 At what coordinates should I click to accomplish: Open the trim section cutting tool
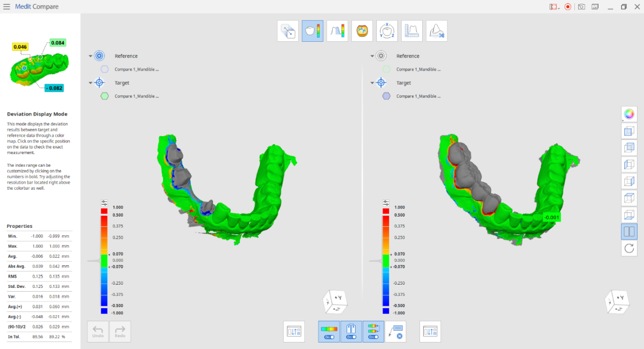click(437, 31)
